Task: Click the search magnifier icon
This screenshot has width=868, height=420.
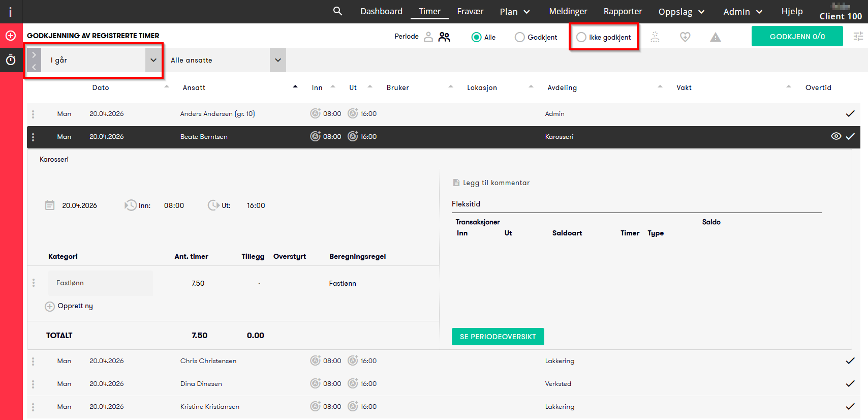Action: (337, 11)
